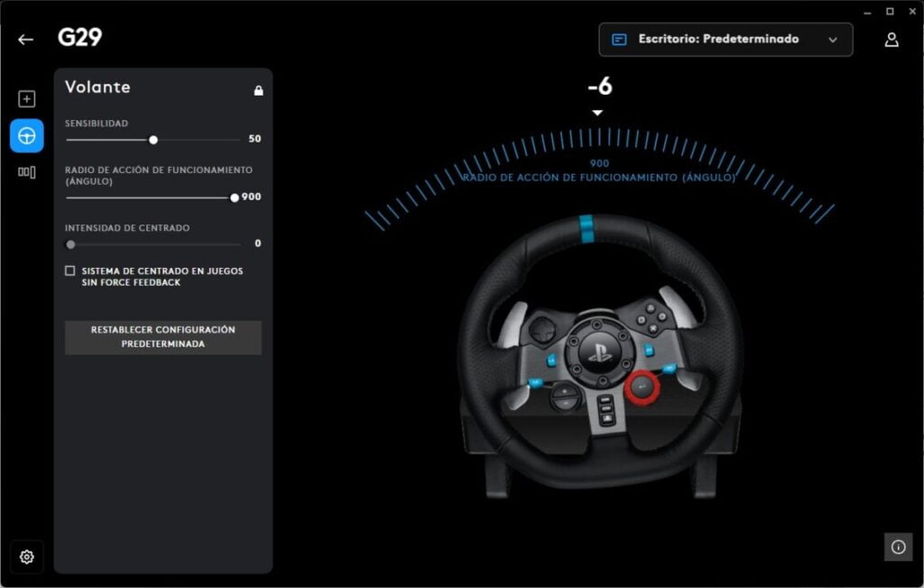The height and width of the screenshot is (588, 924).
Task: Go back using the arrow beside G29
Action: [25, 40]
